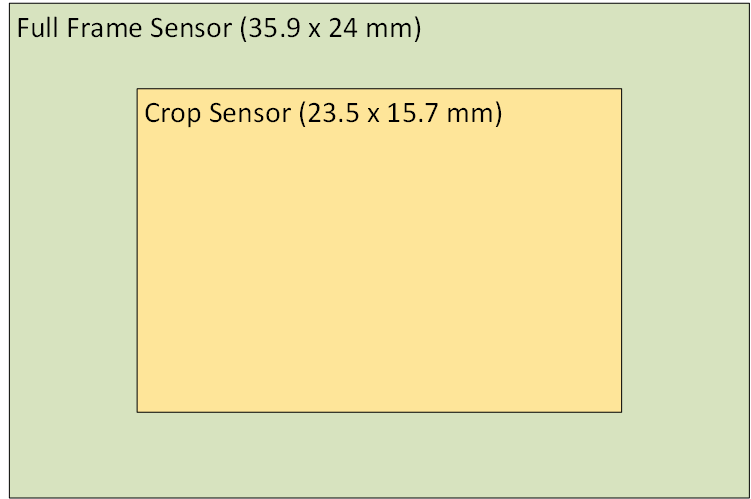Click the green area below the yellow rectangle
Viewport: 751px width, 499px height.
click(x=379, y=453)
